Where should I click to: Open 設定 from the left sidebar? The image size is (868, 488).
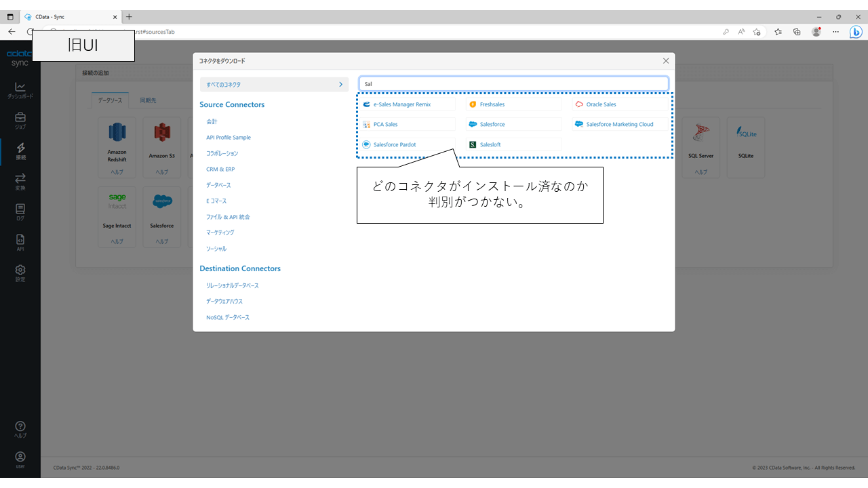pyautogui.click(x=20, y=273)
